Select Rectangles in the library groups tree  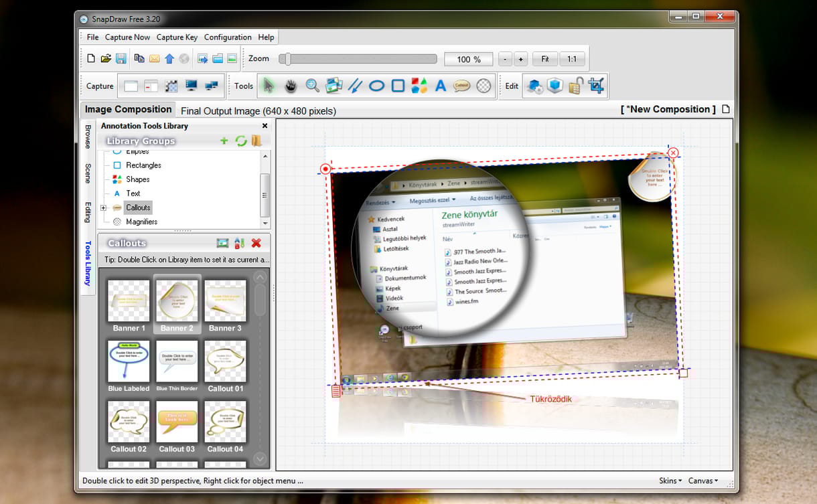click(143, 165)
